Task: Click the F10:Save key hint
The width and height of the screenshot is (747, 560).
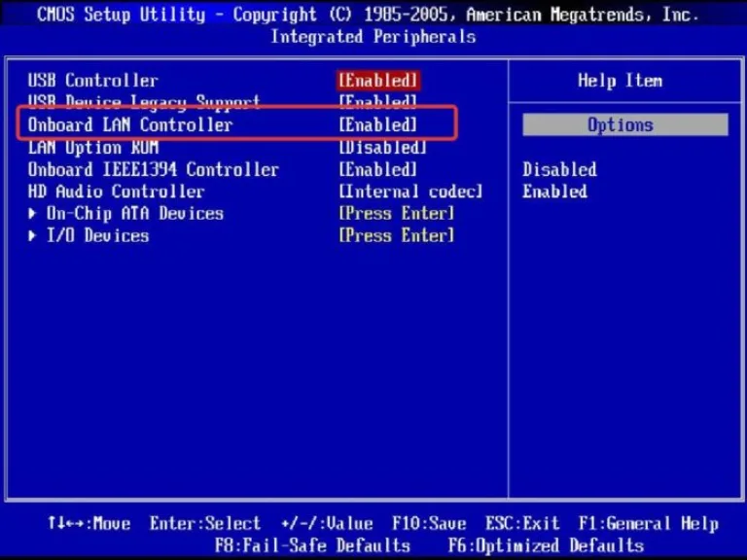Action: [429, 523]
